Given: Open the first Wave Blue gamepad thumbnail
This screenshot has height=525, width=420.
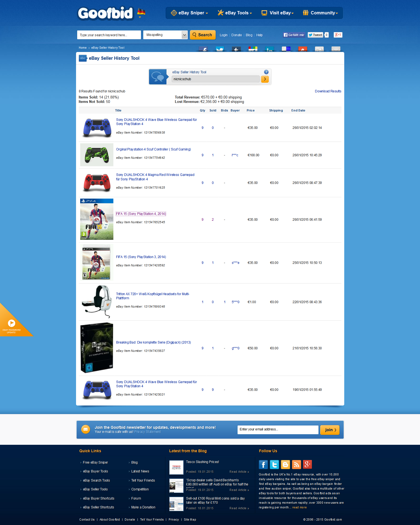Looking at the screenshot, I should [x=97, y=128].
